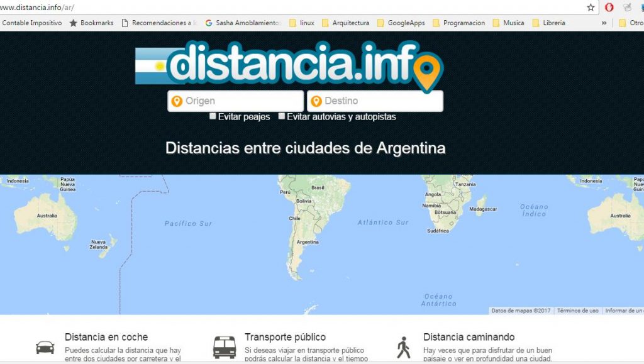Open the Libreria bookmark folder
Viewport: 644px width, 364px height.
(548, 23)
